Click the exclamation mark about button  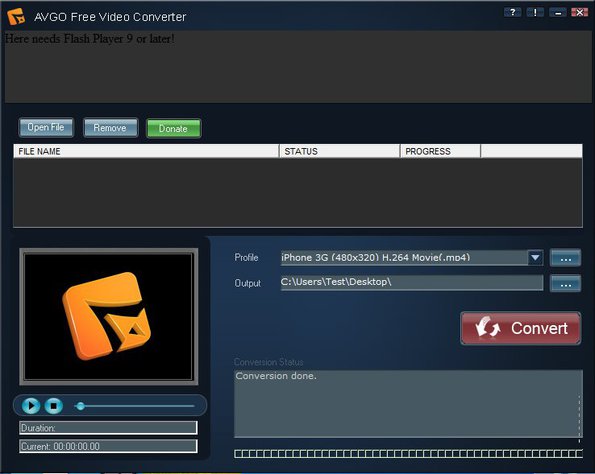(535, 13)
